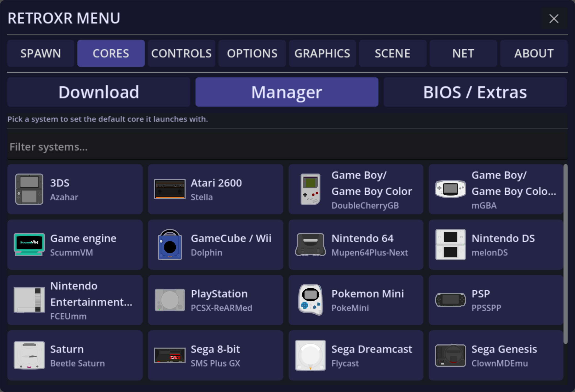
Task: Click the FCEUmm core name
Action: (x=68, y=316)
